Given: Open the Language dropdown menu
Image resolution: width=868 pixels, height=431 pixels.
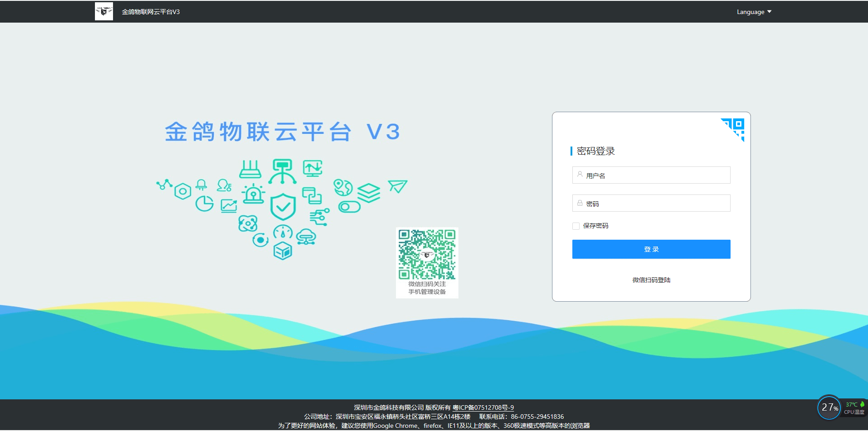Looking at the screenshot, I should click(x=754, y=12).
